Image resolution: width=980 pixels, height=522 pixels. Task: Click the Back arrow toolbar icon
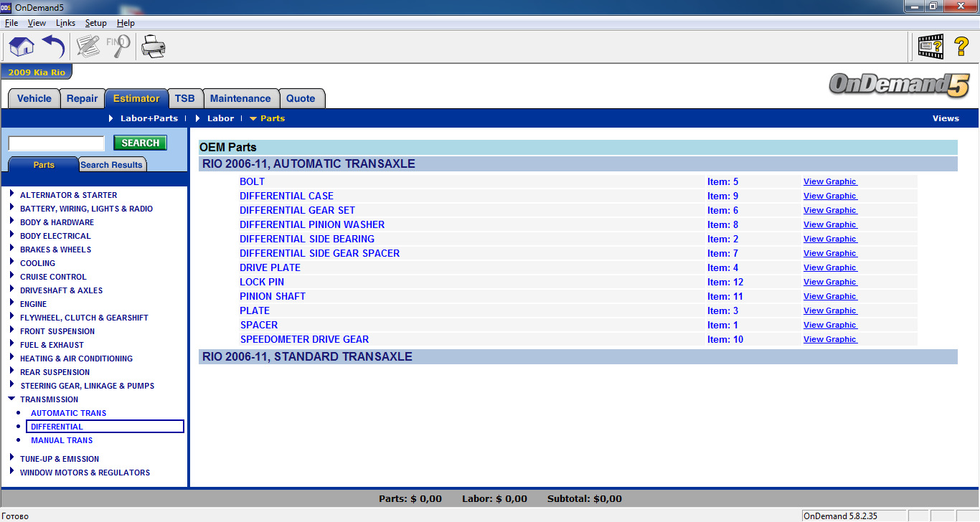coord(54,47)
